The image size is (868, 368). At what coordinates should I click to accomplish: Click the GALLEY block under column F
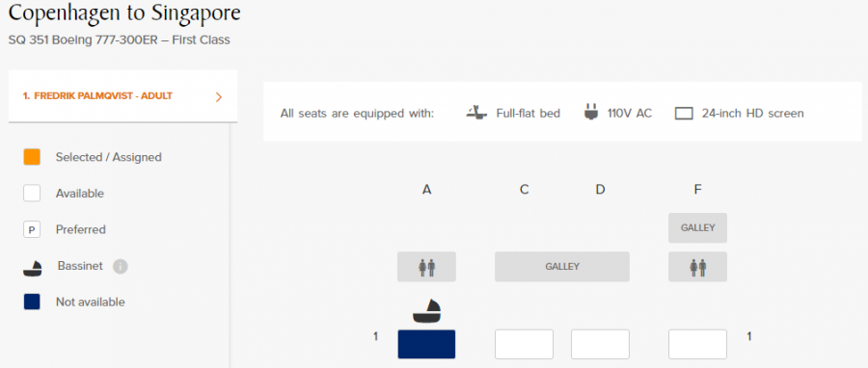697,227
